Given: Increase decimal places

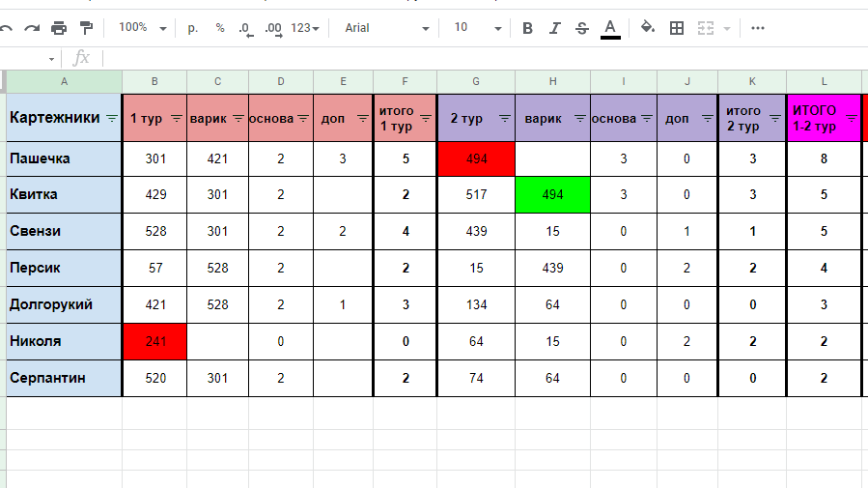Looking at the screenshot, I should pos(273,28).
